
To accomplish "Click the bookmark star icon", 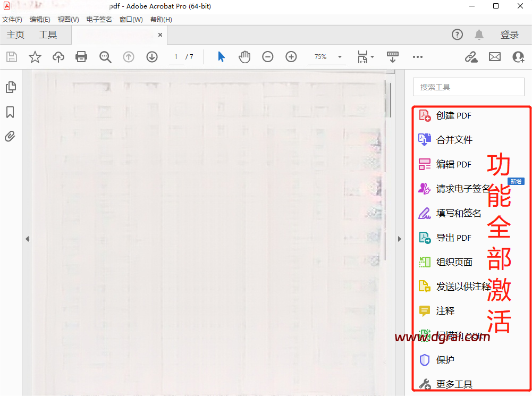I will (x=35, y=57).
